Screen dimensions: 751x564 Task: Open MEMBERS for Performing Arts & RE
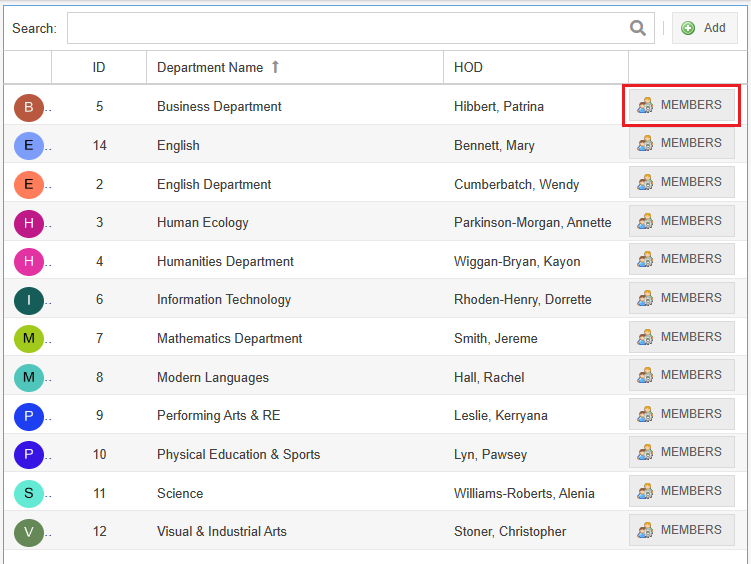click(682, 414)
